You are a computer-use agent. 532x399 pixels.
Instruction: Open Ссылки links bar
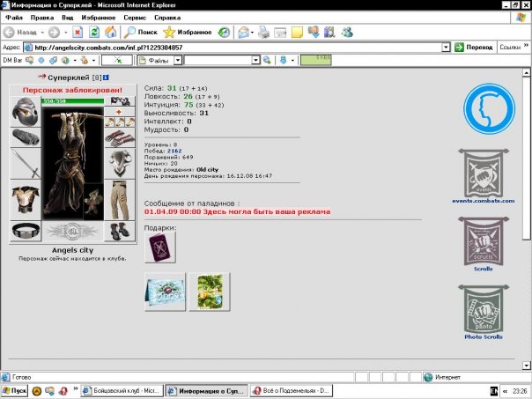click(510, 48)
